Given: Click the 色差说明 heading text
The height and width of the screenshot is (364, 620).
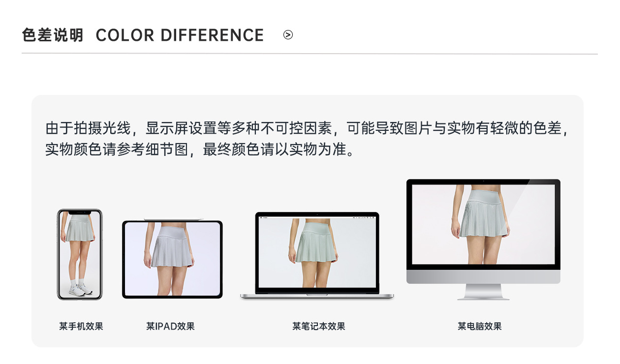Looking at the screenshot, I should (x=53, y=35).
